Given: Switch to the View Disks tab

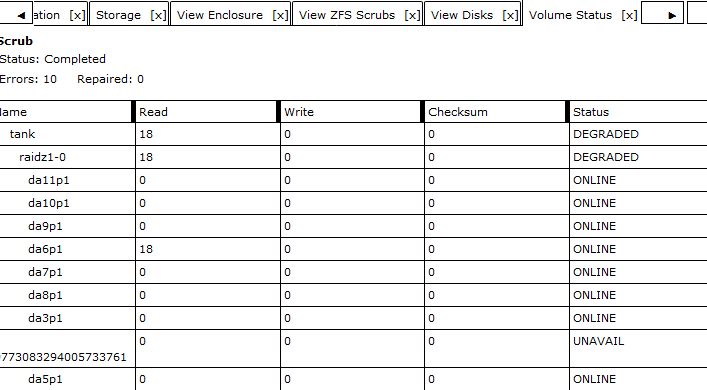Looking at the screenshot, I should pyautogui.click(x=462, y=15).
